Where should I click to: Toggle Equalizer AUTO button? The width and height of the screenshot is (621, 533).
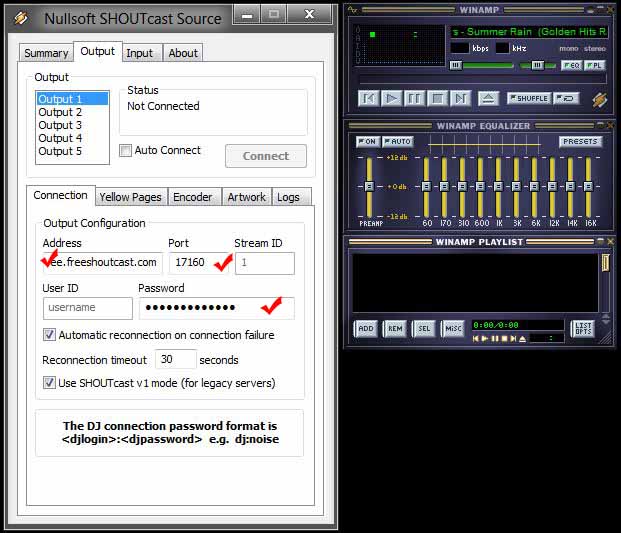pyautogui.click(x=398, y=141)
